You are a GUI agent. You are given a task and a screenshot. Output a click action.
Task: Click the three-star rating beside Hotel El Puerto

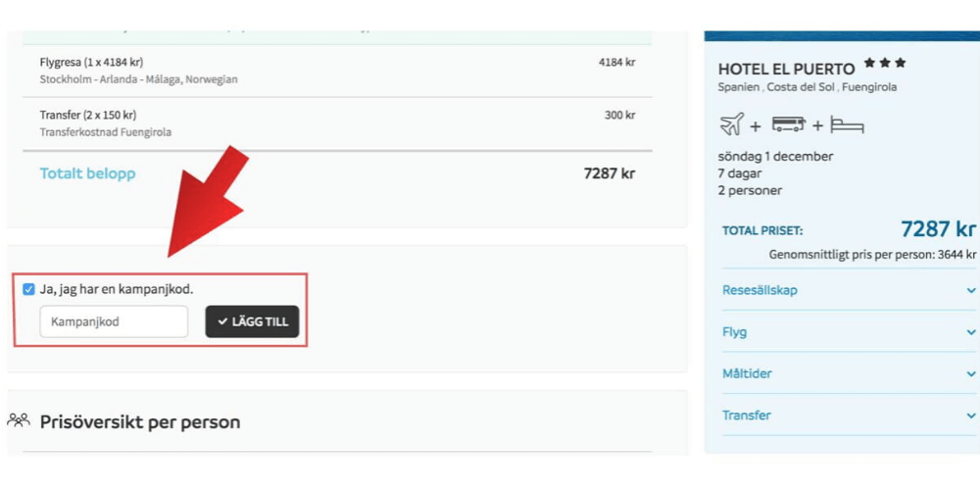pos(885,64)
